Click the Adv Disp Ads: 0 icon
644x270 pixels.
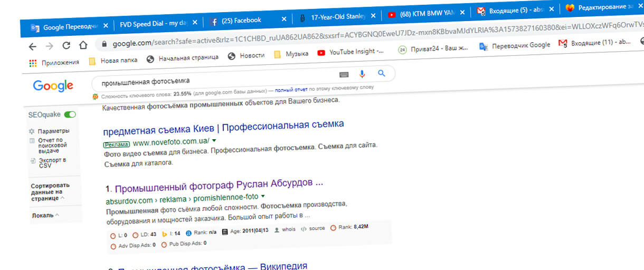click(113, 246)
